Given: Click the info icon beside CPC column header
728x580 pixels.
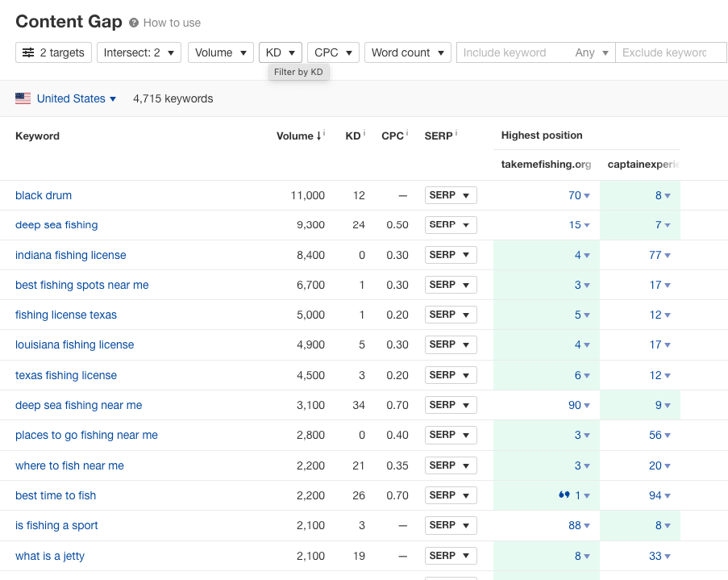Looking at the screenshot, I should pos(407,133).
